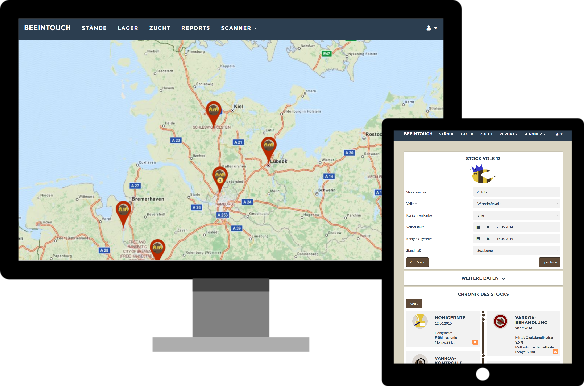The height and width of the screenshot is (386, 584).
Task: Open the last dropdown in stock form
Action: (516, 250)
